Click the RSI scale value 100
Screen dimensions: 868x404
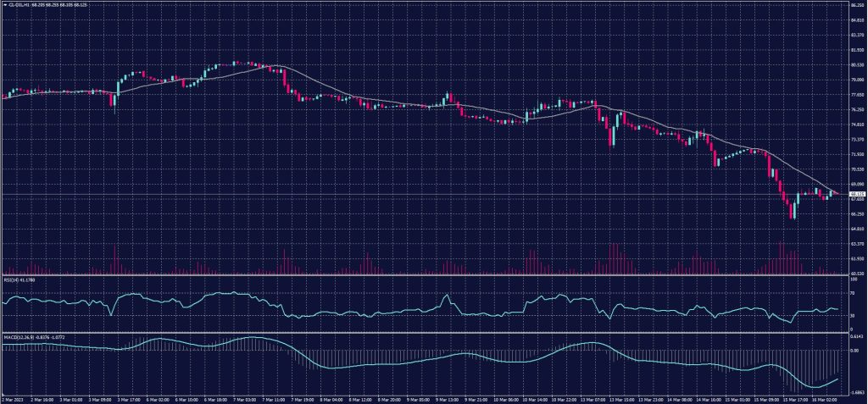click(x=853, y=280)
